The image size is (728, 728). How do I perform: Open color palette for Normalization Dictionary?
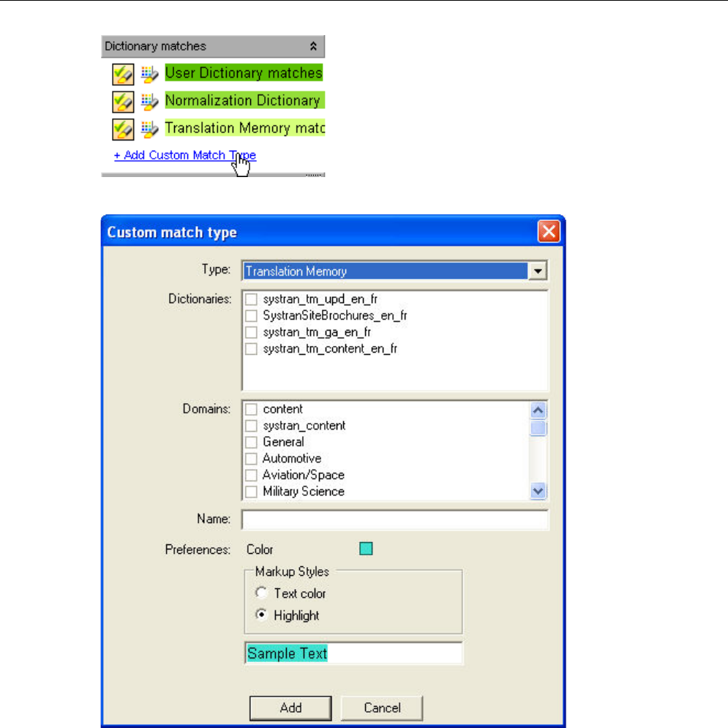149,102
